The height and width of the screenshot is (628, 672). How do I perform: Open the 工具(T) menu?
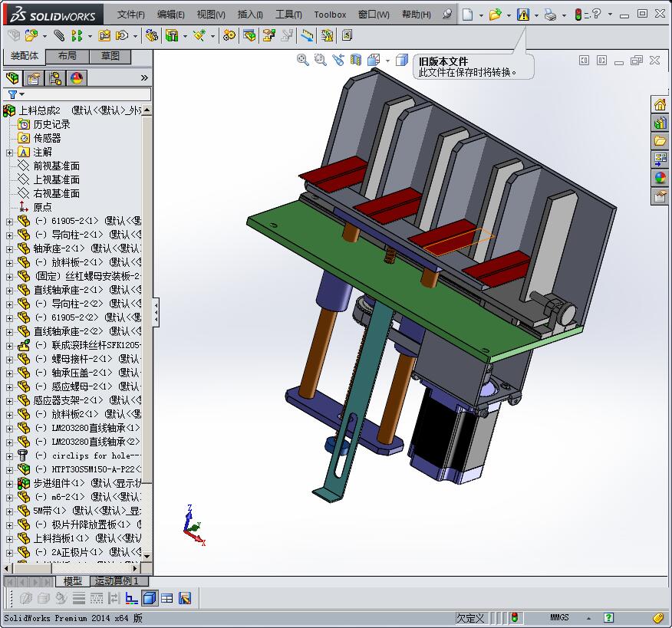pos(288,15)
